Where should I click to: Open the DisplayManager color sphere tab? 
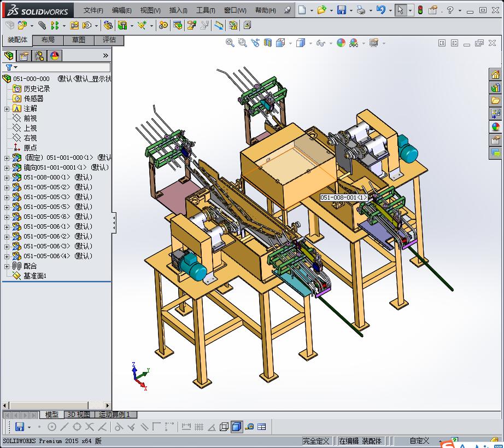[54, 55]
